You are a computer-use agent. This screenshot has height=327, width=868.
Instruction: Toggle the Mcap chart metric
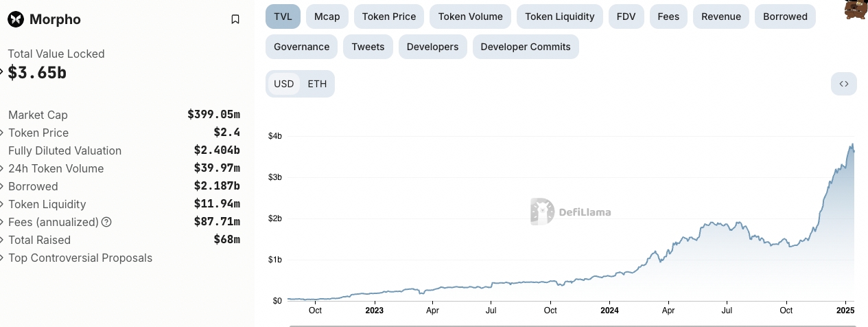[x=327, y=16]
